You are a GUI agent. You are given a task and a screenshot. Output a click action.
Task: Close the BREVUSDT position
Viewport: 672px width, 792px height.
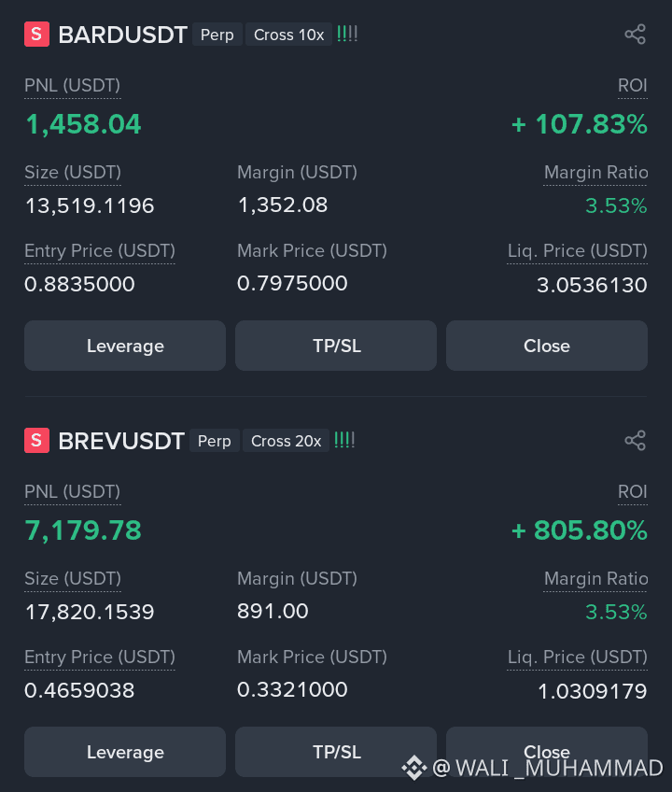pyautogui.click(x=547, y=752)
